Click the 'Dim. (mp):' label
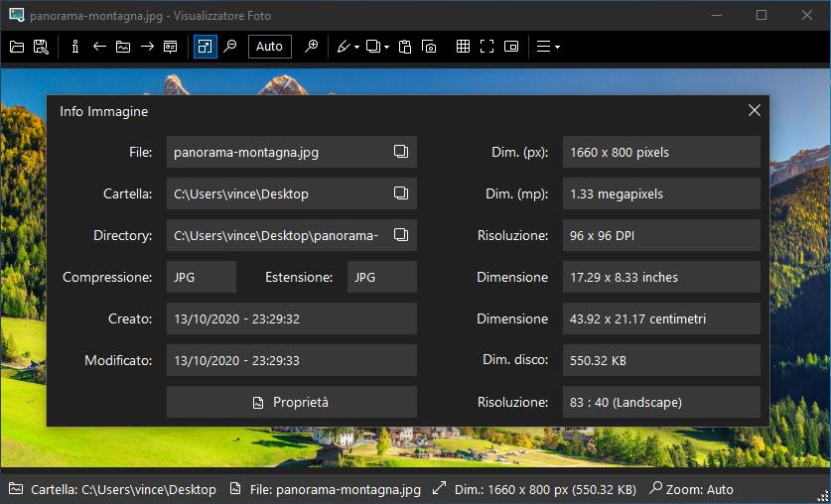831x504 pixels. click(x=516, y=193)
